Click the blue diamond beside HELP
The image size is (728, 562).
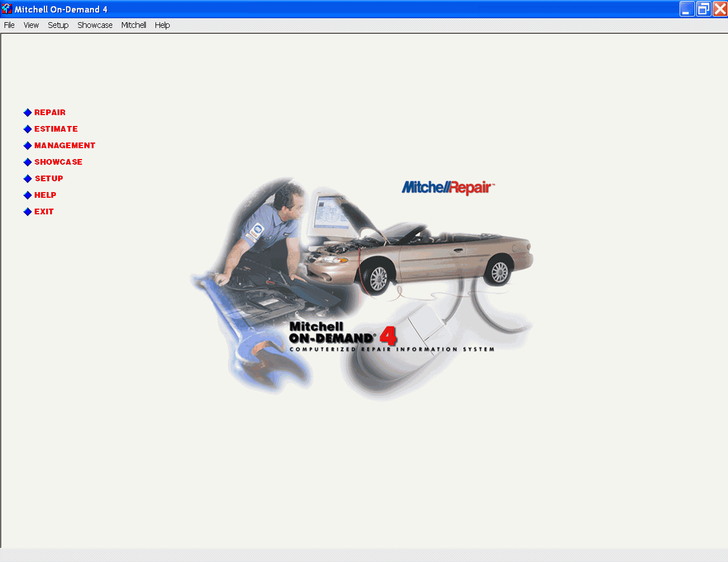[x=27, y=196]
